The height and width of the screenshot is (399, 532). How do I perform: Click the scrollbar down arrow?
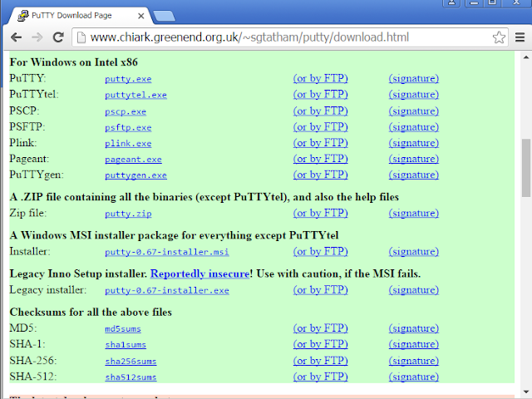526,392
